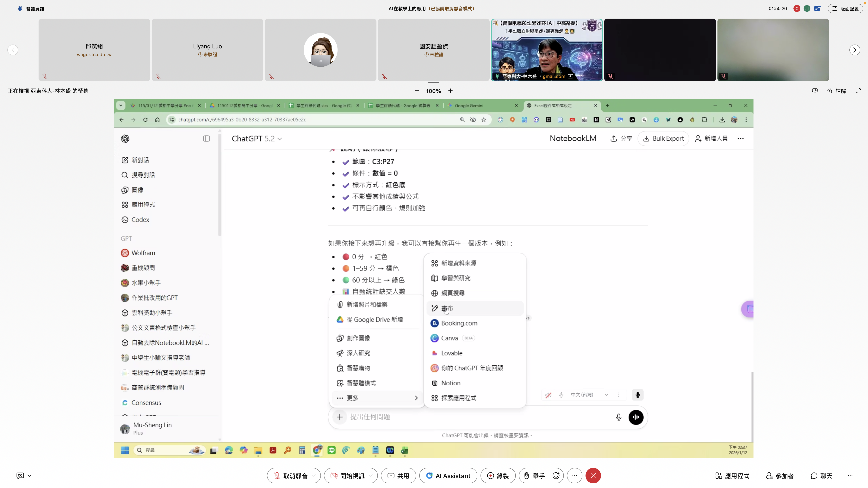Click the voice mode button in input bar
The height and width of the screenshot is (488, 868).
(x=636, y=417)
